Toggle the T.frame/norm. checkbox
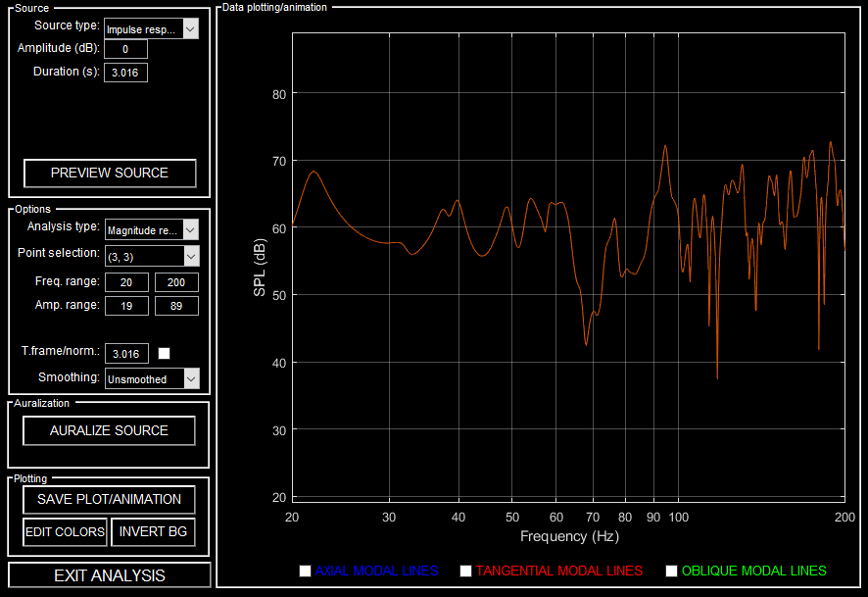Screen dimensions: 868x597 click(x=164, y=353)
